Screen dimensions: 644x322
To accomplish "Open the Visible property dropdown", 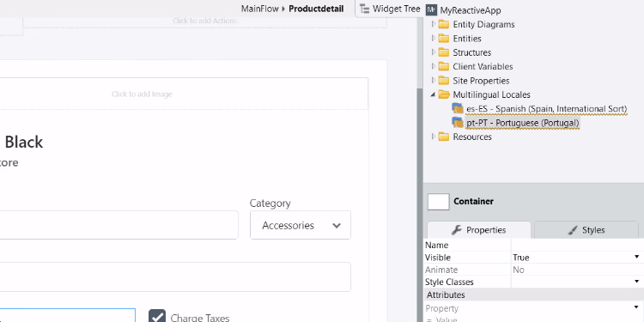I will click(636, 257).
